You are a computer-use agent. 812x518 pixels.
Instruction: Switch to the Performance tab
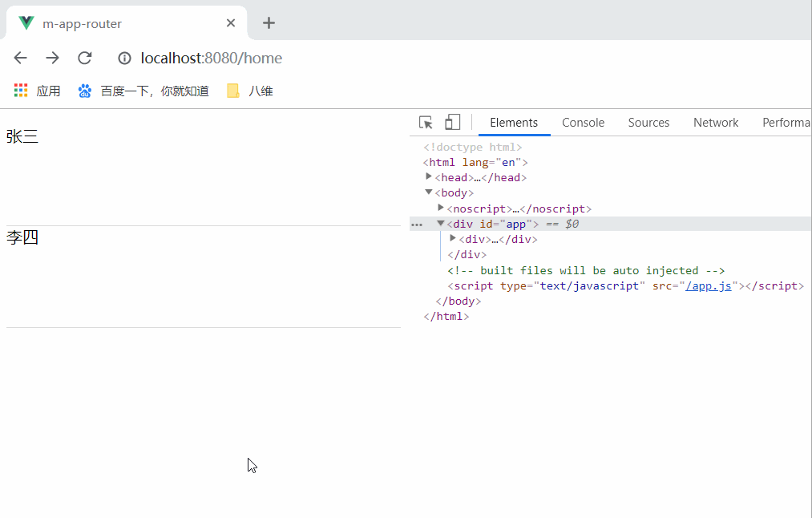click(786, 123)
